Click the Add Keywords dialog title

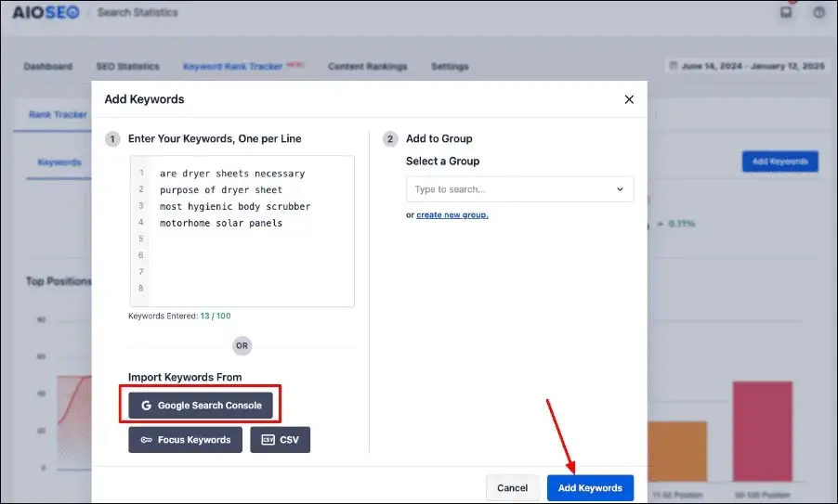pos(144,99)
